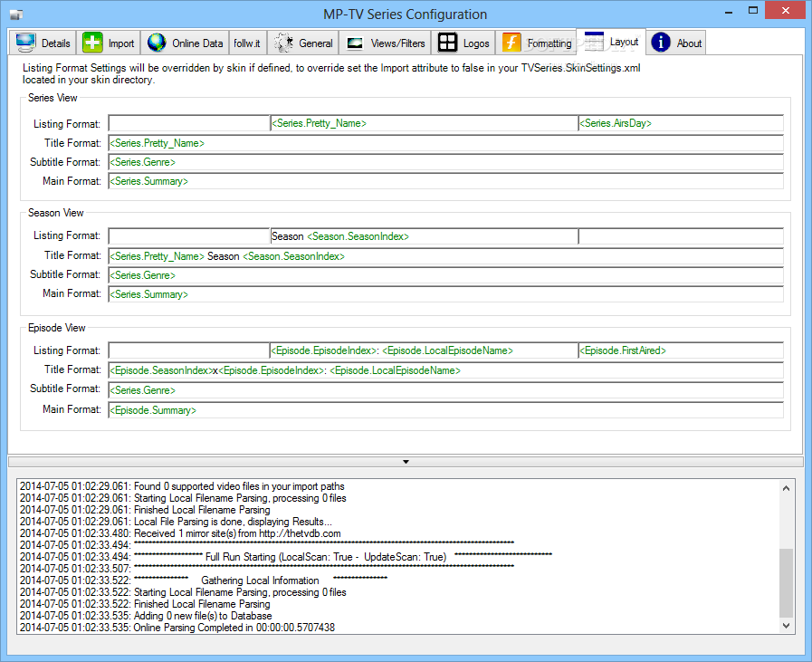
Task: Click Episode listing <Episode.EpisodeIndex> field
Action: pos(425,350)
